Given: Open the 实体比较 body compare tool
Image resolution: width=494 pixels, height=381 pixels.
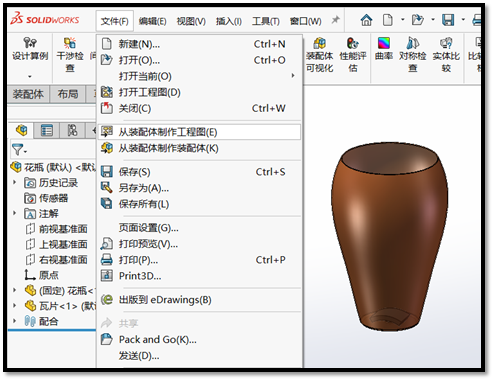Looking at the screenshot, I should 446,55.
